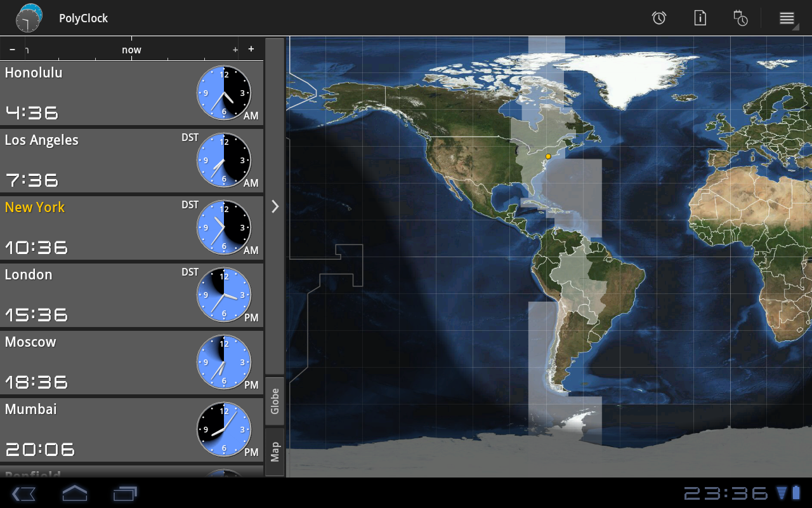The height and width of the screenshot is (508, 812).
Task: Select the London city row
Action: 95,295
